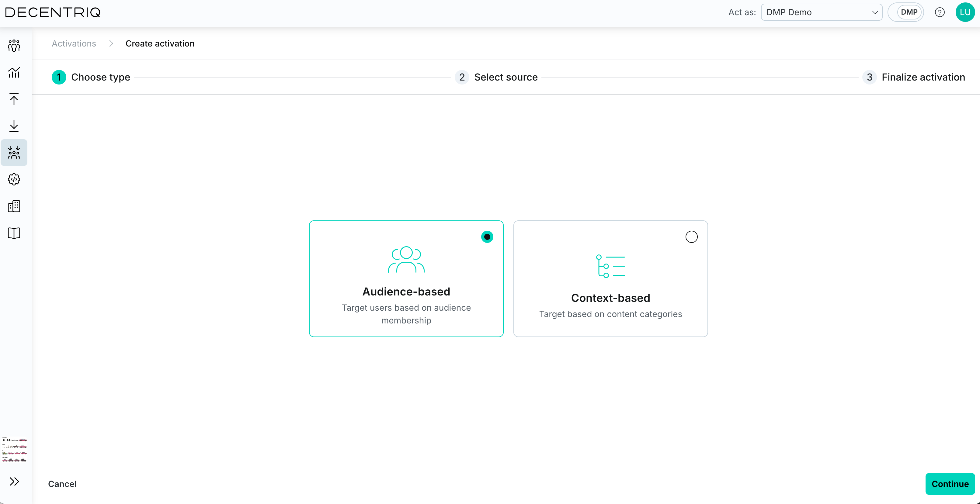Open the Act as DMP Demo dropdown

tap(821, 12)
